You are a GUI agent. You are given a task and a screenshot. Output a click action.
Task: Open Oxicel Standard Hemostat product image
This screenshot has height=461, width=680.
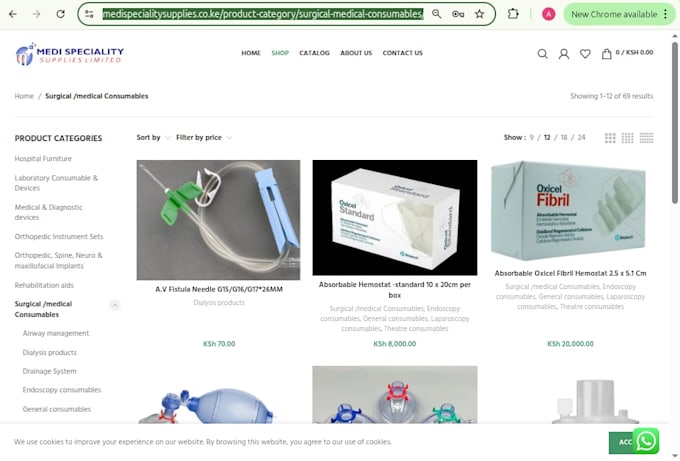pos(395,218)
